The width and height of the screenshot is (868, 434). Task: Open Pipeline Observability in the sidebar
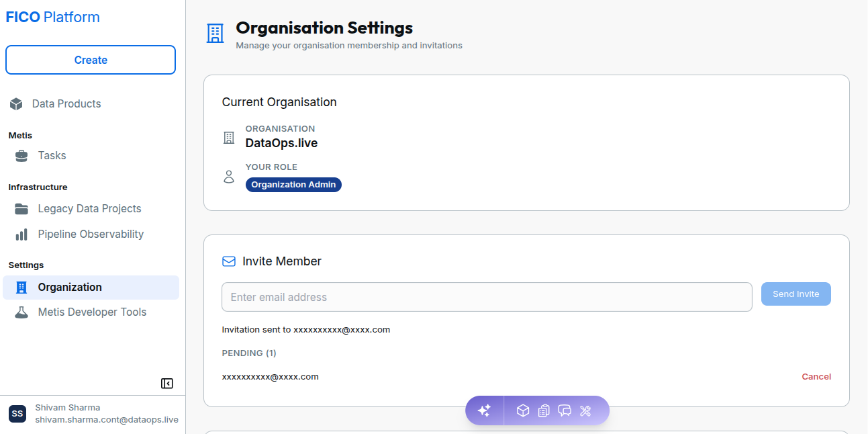[91, 234]
